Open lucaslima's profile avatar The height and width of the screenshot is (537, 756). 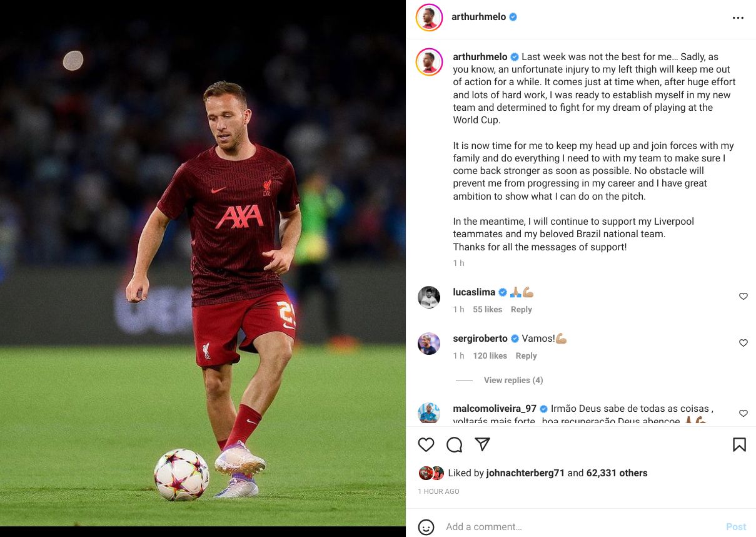coord(429,297)
